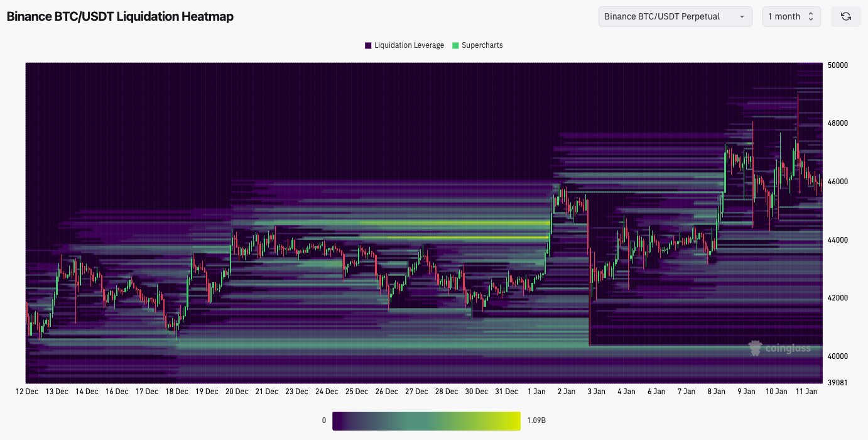This screenshot has height=440, width=868.
Task: Open the 1 month timeframe selector
Action: 791,16
